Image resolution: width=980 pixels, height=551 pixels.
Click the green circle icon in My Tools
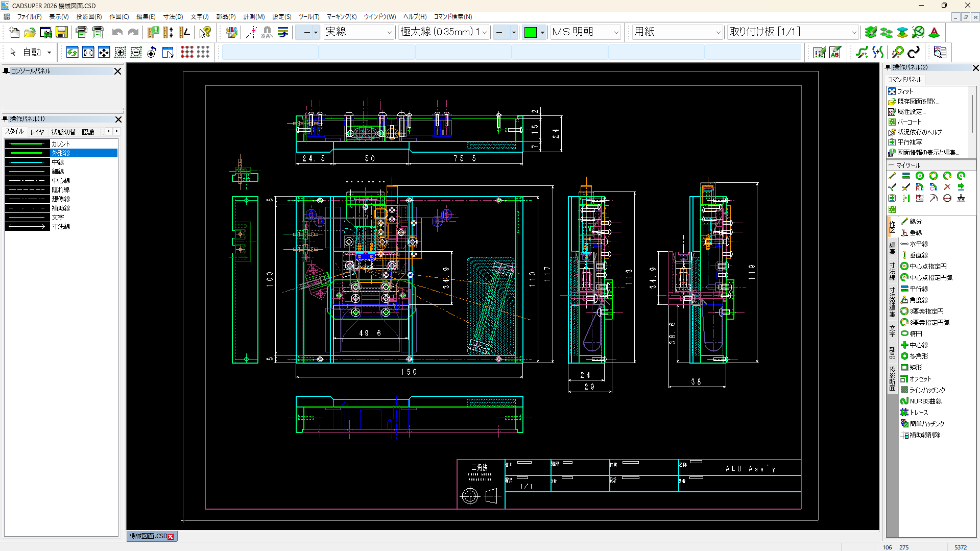pyautogui.click(x=920, y=176)
